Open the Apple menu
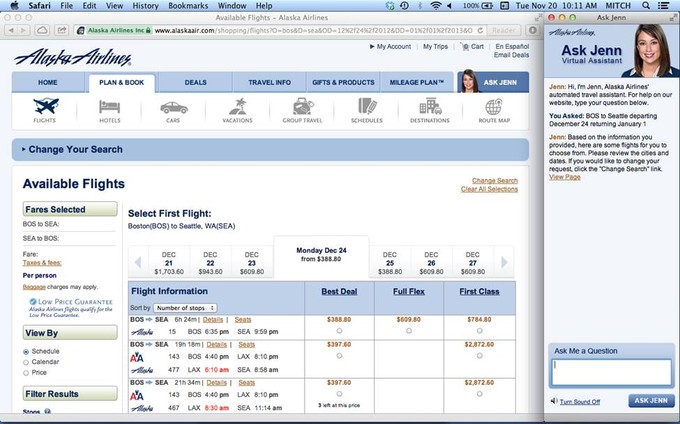680x424 pixels. (x=14, y=6)
